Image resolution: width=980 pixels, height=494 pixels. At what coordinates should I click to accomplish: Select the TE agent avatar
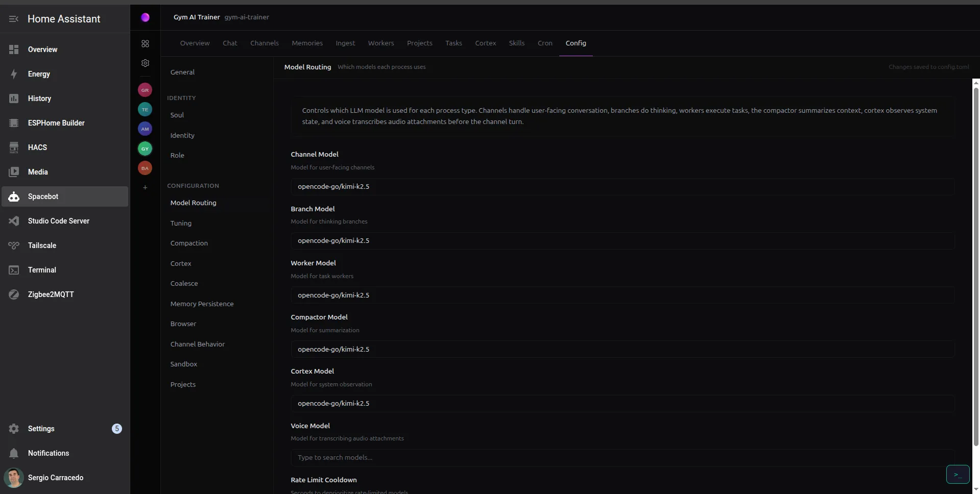[145, 110]
